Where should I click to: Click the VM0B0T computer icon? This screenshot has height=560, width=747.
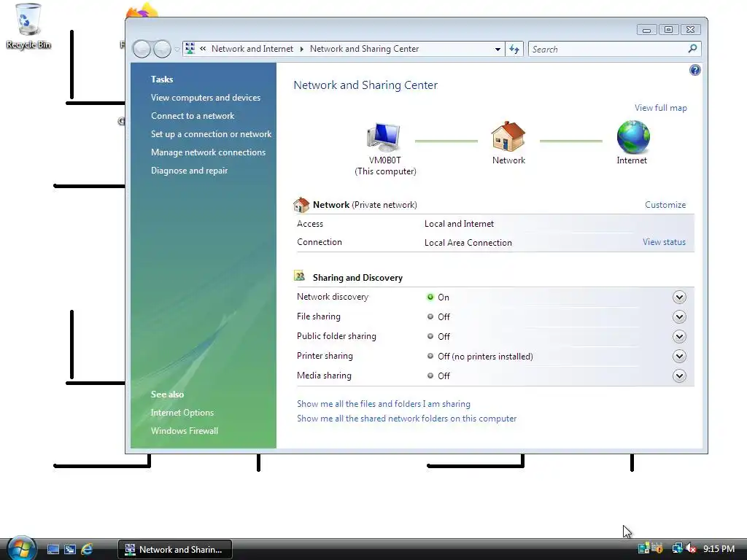point(384,137)
